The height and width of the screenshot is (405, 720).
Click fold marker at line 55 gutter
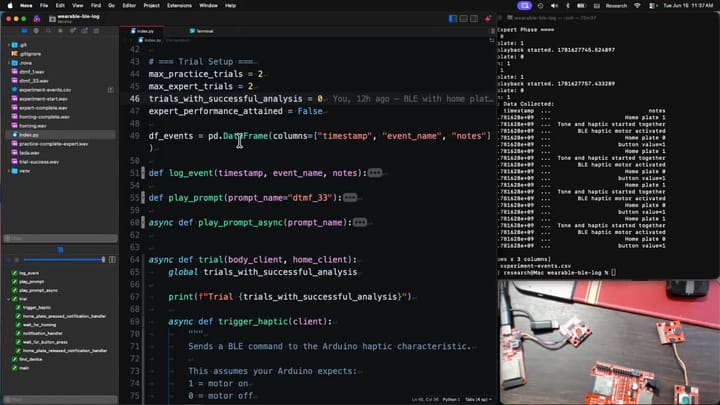143,197
